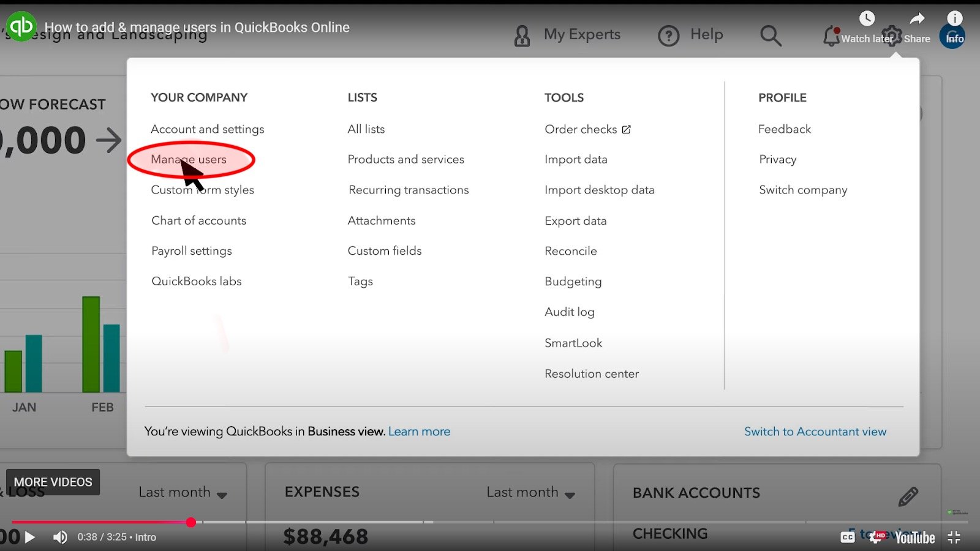Screen dimensions: 980x551
Task: Select Switch company
Action: (803, 190)
